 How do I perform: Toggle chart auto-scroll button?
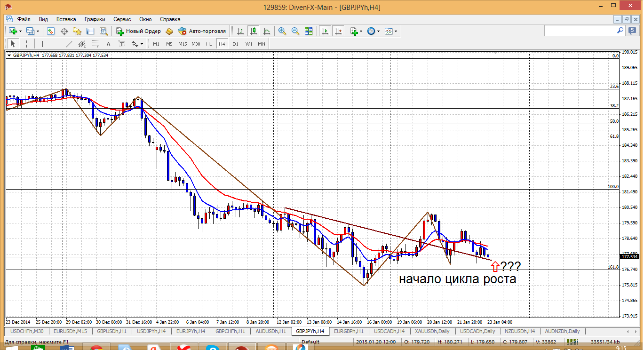coord(325,31)
